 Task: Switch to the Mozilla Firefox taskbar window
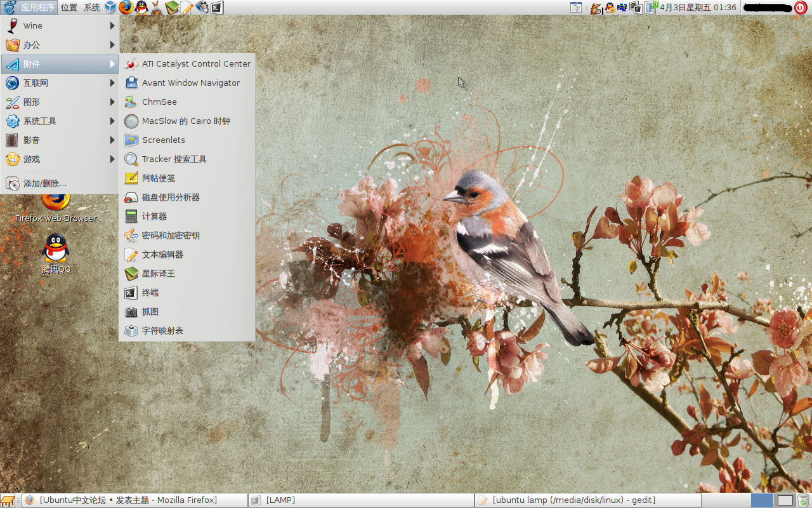(x=134, y=500)
